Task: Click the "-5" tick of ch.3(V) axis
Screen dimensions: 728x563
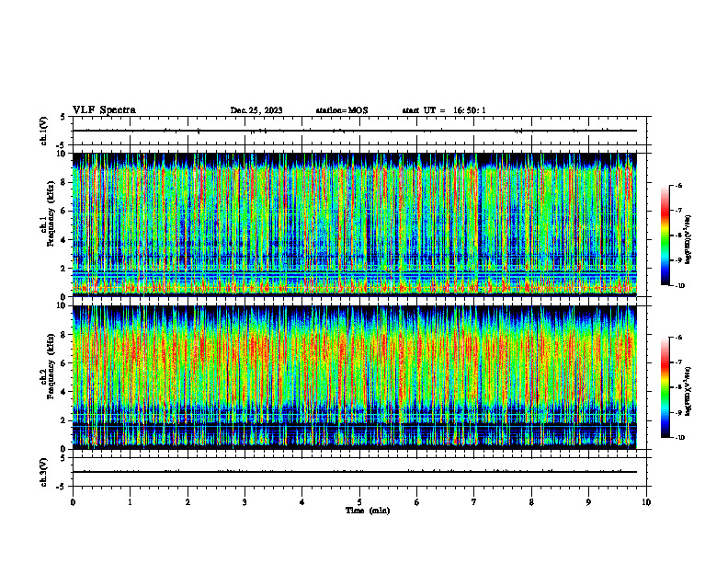Action: 62,487
